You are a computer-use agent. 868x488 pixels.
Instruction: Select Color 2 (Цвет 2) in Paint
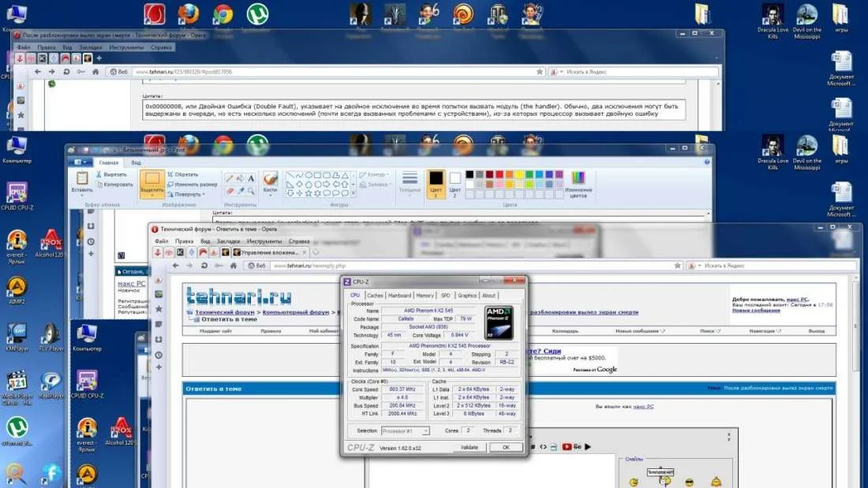point(455,184)
